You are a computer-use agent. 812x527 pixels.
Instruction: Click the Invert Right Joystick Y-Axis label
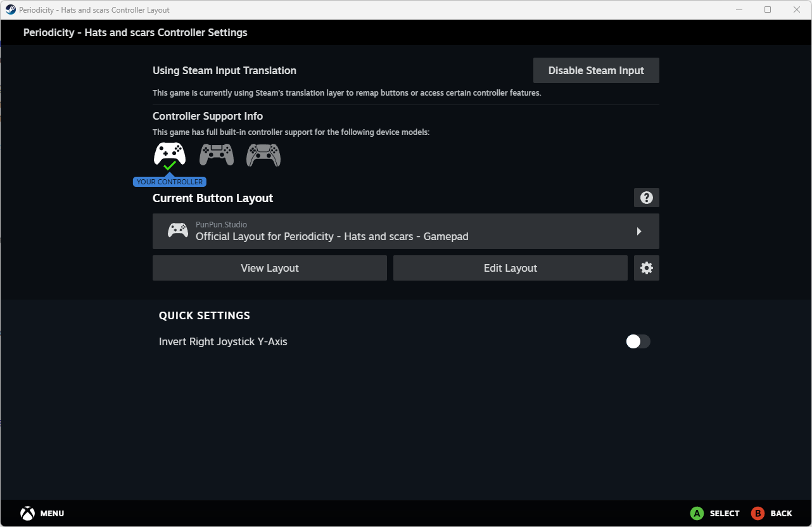click(223, 342)
